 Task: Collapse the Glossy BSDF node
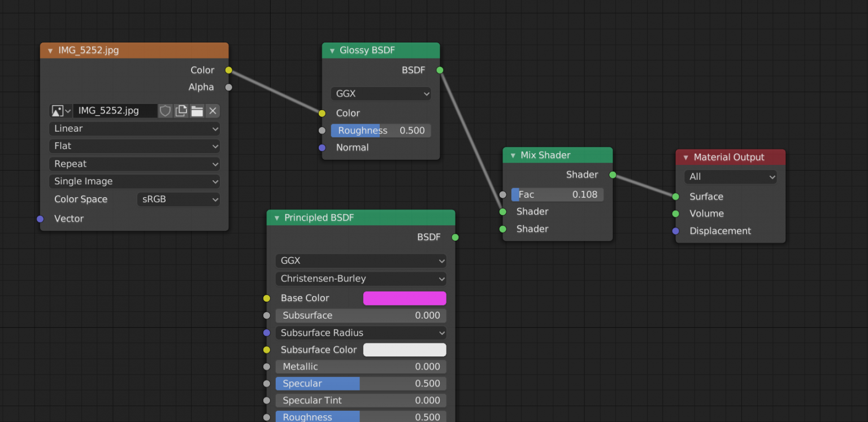click(332, 50)
